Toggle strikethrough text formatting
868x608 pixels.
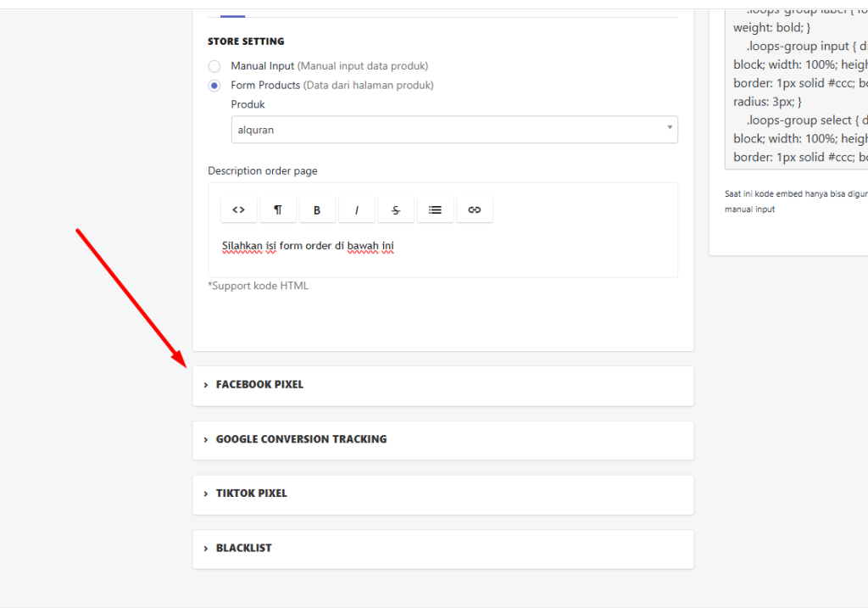pos(396,210)
